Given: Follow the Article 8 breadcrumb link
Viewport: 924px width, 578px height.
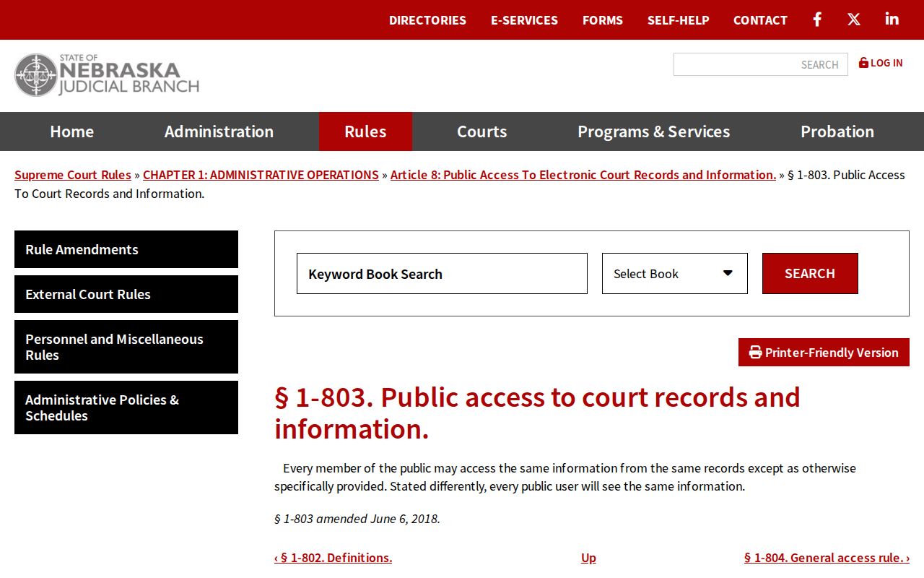Looking at the screenshot, I should pos(583,175).
